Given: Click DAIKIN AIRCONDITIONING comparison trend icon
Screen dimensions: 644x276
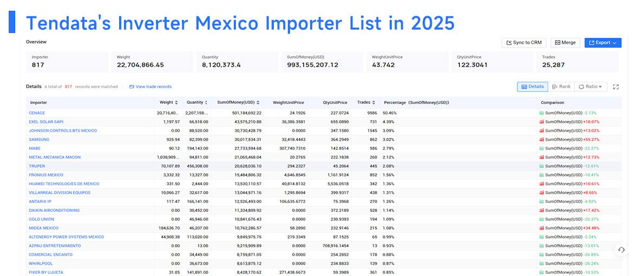Looking at the screenshot, I should [x=542, y=211].
